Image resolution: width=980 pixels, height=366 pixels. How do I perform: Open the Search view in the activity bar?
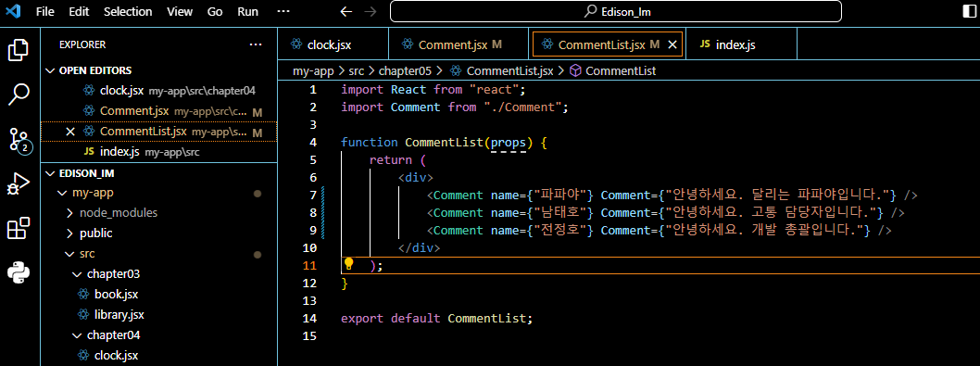click(x=19, y=95)
